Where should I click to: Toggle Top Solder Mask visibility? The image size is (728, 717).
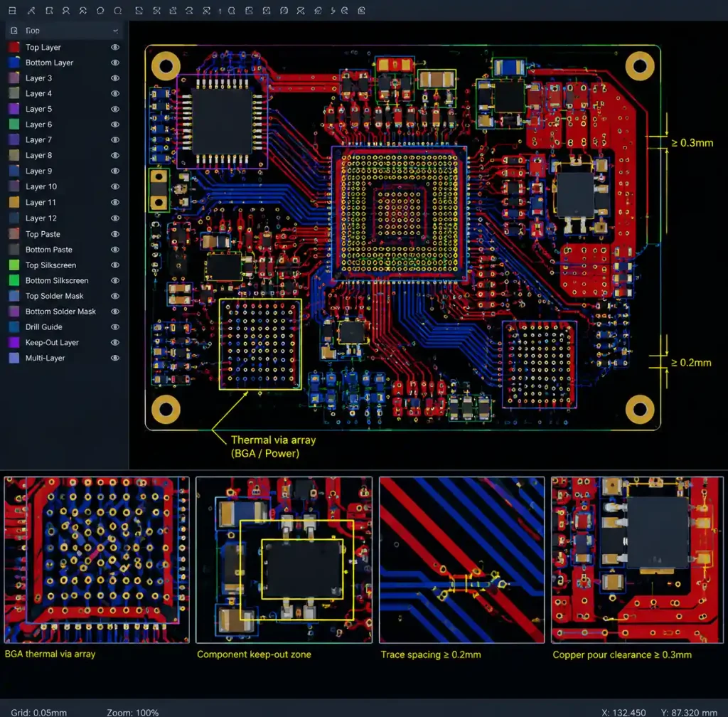point(114,297)
